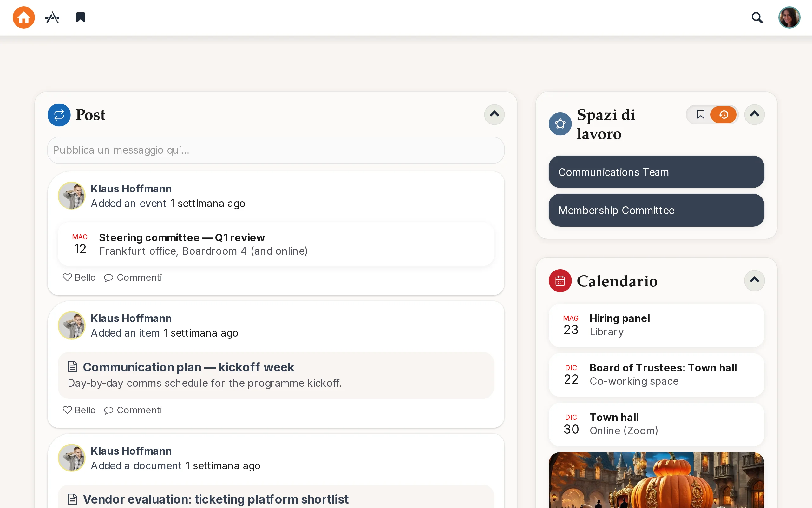Click the pumpkin castle image thumbnail
The width and height of the screenshot is (812, 508).
tap(656, 480)
